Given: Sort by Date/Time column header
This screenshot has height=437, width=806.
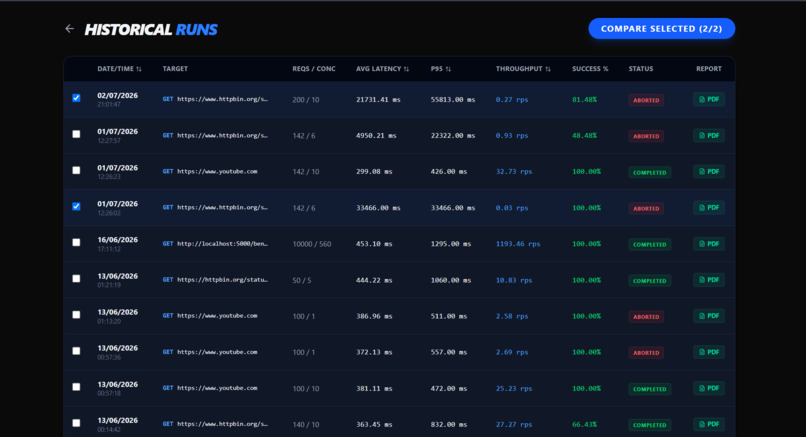Looking at the screenshot, I should click(119, 69).
